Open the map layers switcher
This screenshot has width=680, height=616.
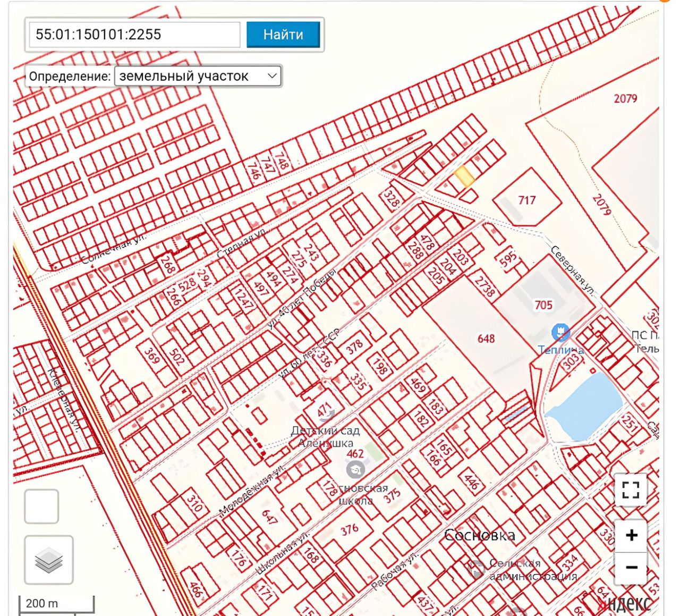coord(49,560)
